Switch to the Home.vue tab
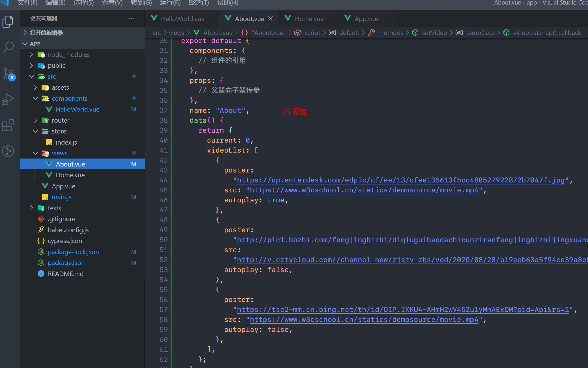This screenshot has width=588, height=368. (x=309, y=19)
